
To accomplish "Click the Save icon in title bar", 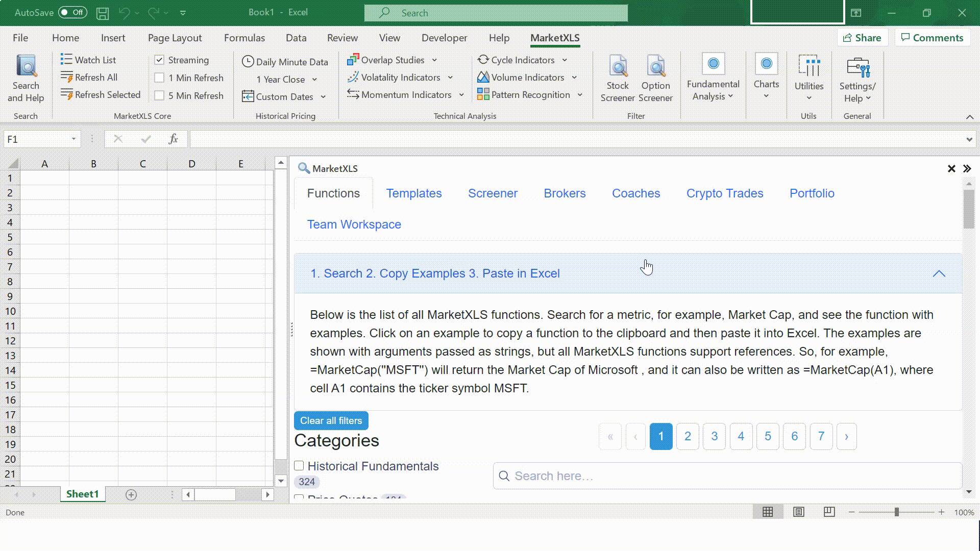I will coord(103,13).
